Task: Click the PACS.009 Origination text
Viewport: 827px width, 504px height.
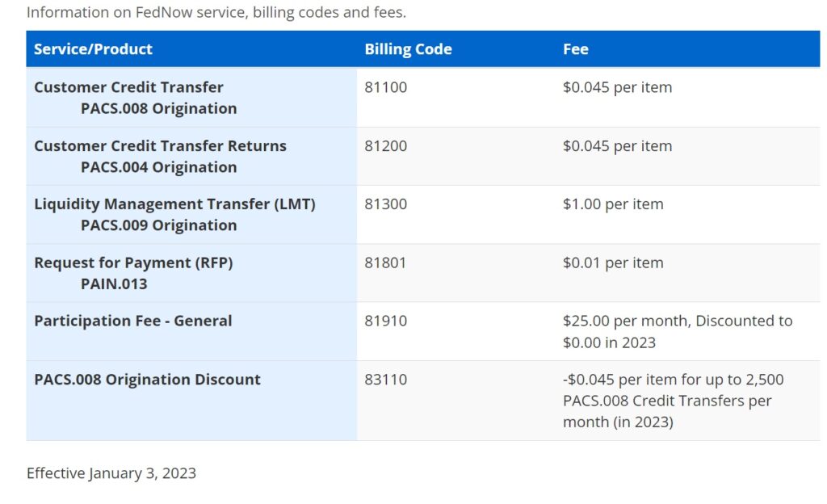Action: pos(158,225)
